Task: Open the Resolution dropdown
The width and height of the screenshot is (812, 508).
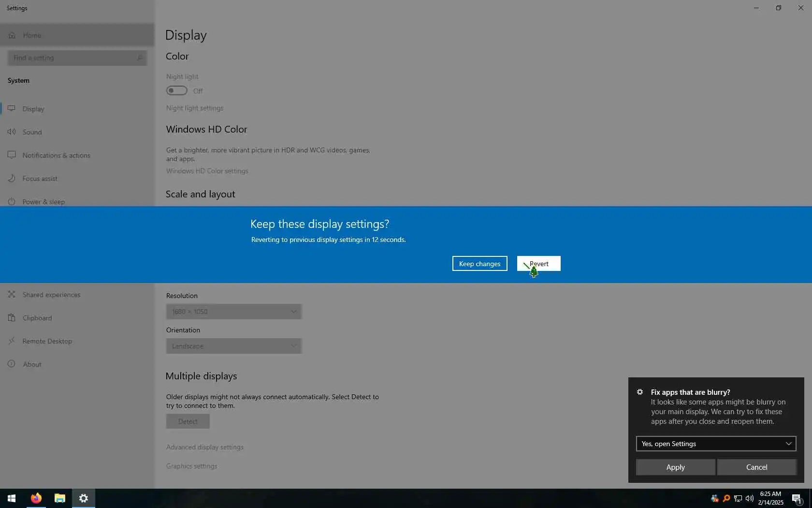Action: pos(234,312)
